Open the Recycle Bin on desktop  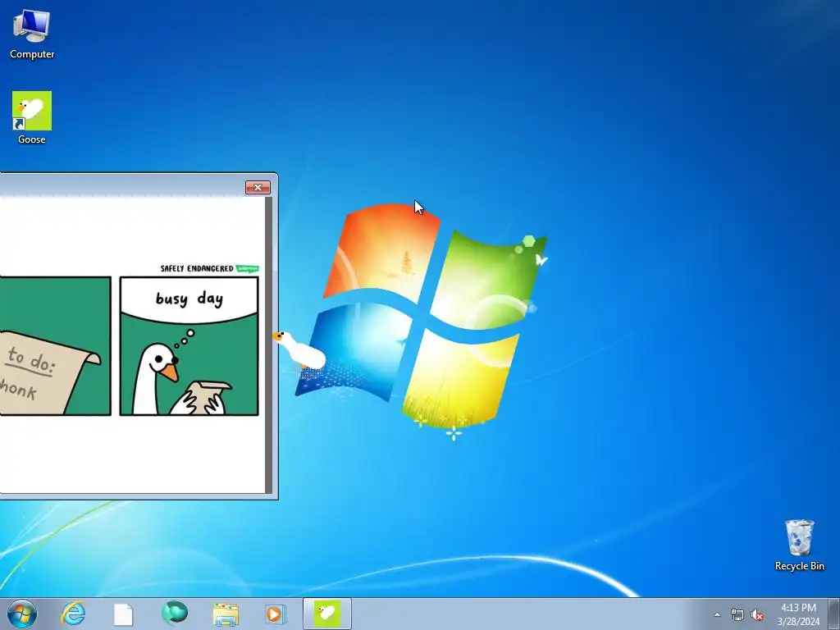(x=799, y=545)
